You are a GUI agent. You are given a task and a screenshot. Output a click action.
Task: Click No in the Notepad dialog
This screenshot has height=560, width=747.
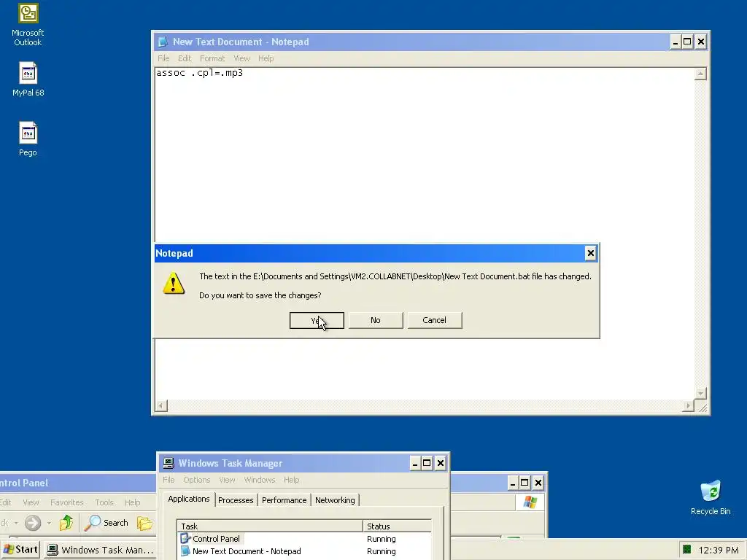coord(376,320)
